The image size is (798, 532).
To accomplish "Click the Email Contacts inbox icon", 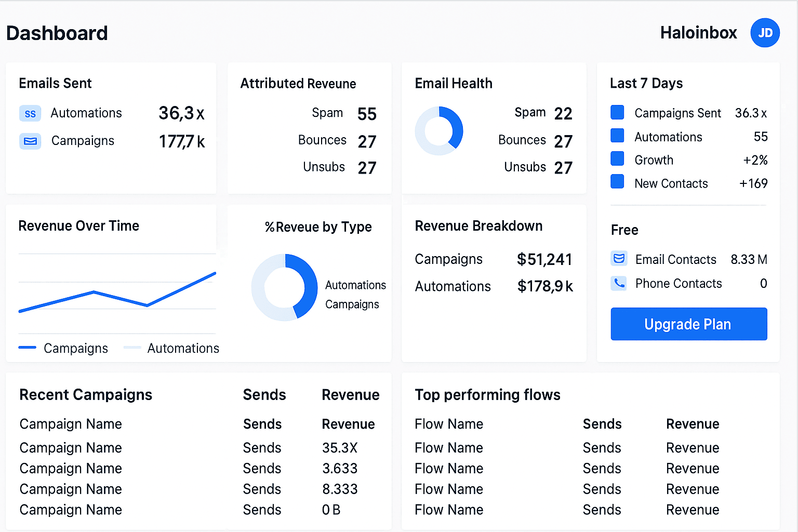I will coord(619,259).
